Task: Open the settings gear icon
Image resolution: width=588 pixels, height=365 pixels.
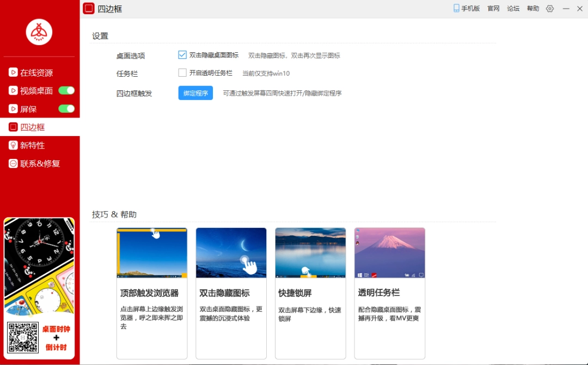Action: point(549,9)
